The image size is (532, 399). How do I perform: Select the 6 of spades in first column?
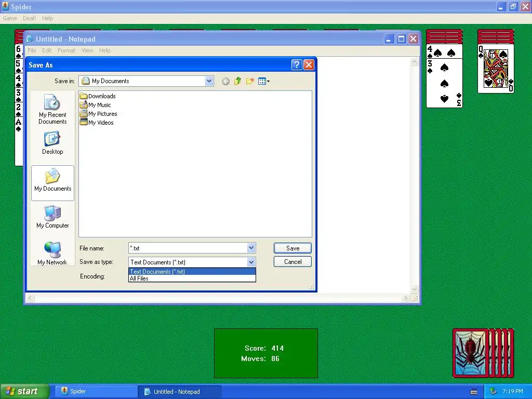tap(19, 51)
